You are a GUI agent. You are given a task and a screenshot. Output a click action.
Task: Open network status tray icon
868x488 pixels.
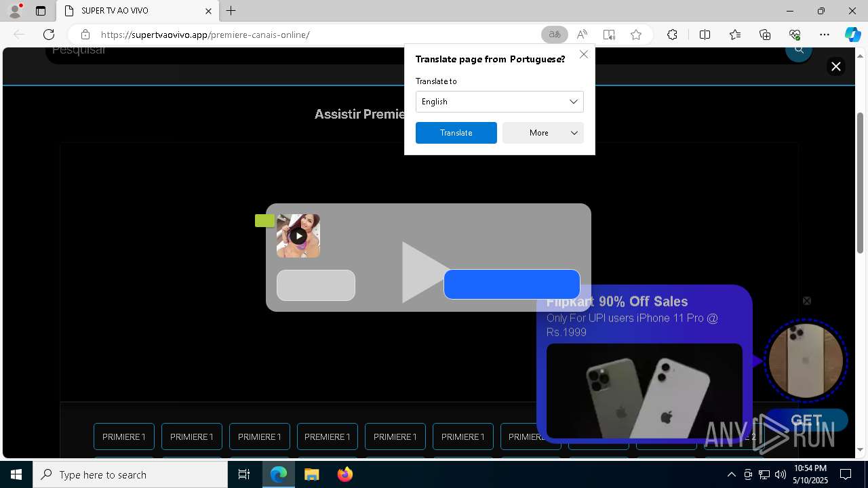click(764, 474)
